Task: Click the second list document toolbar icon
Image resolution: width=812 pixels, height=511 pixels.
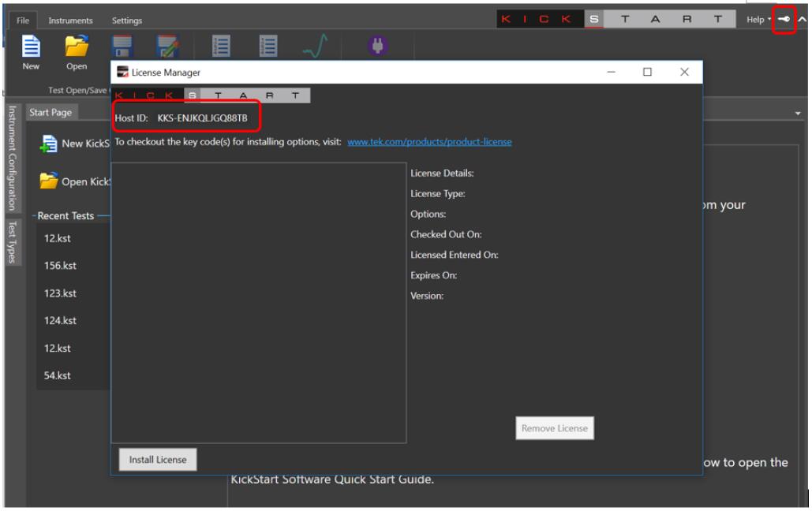Action: (x=268, y=46)
